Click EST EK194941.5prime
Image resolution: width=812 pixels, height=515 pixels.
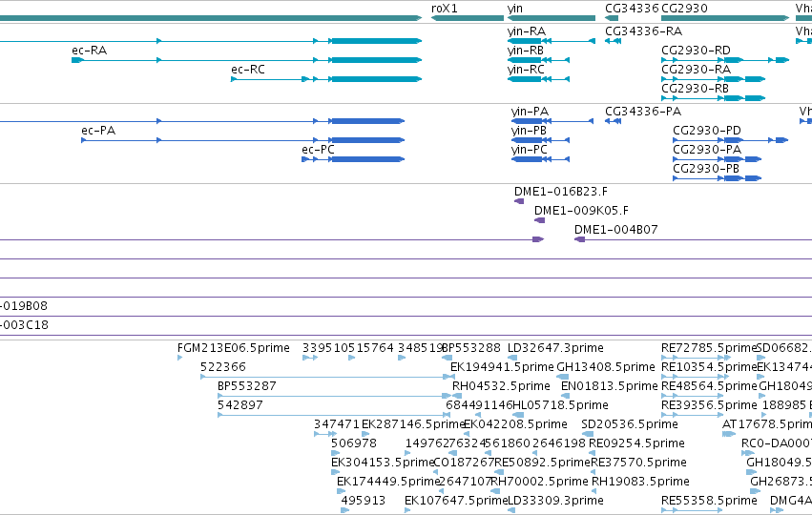pyautogui.click(x=454, y=377)
